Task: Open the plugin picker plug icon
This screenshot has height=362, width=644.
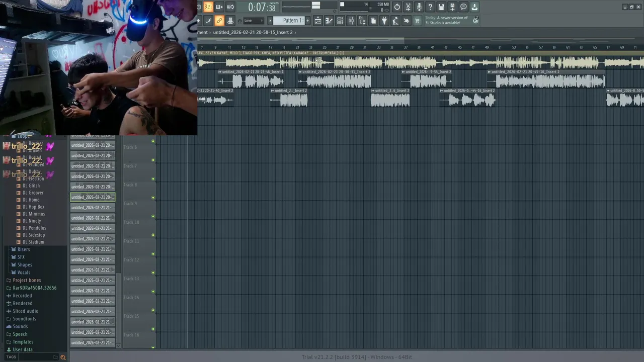Action: pos(384,21)
